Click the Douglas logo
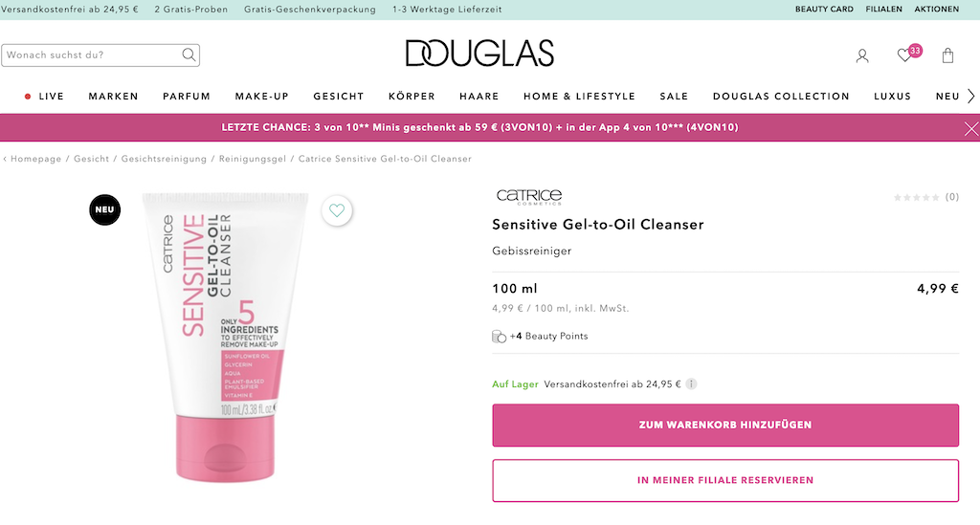 click(480, 53)
